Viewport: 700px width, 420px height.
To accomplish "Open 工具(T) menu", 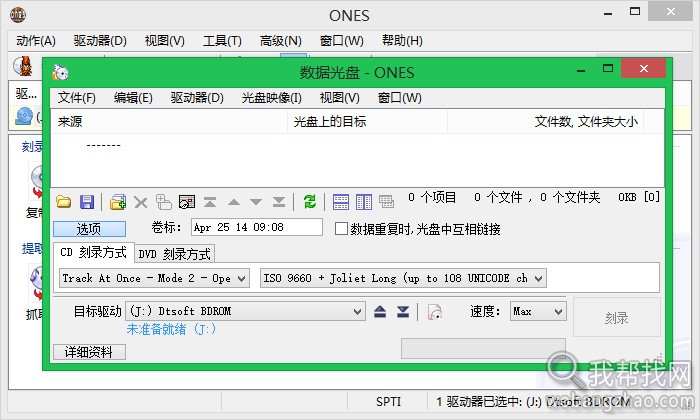I will tap(222, 41).
